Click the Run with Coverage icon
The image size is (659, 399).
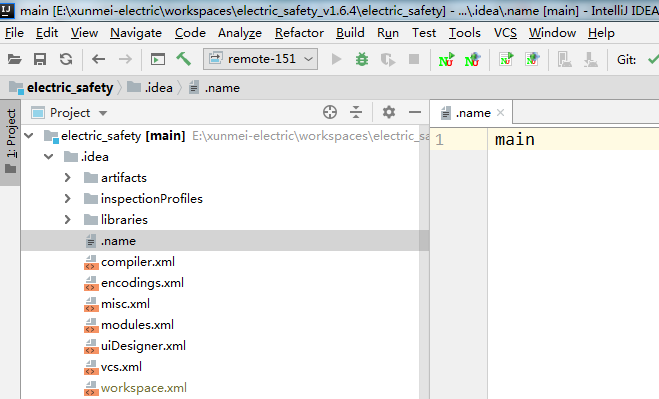pyautogui.click(x=388, y=60)
